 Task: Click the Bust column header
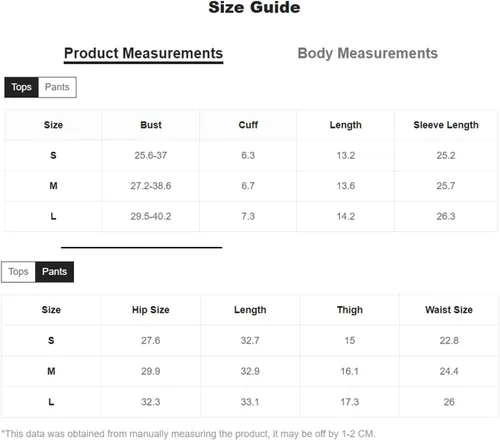click(x=151, y=125)
